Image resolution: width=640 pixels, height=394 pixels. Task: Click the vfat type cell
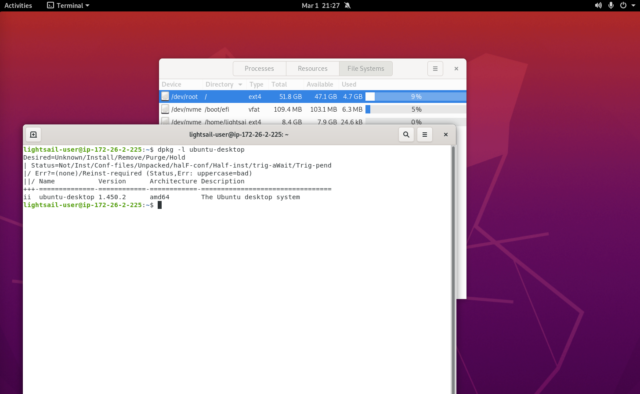(254, 109)
